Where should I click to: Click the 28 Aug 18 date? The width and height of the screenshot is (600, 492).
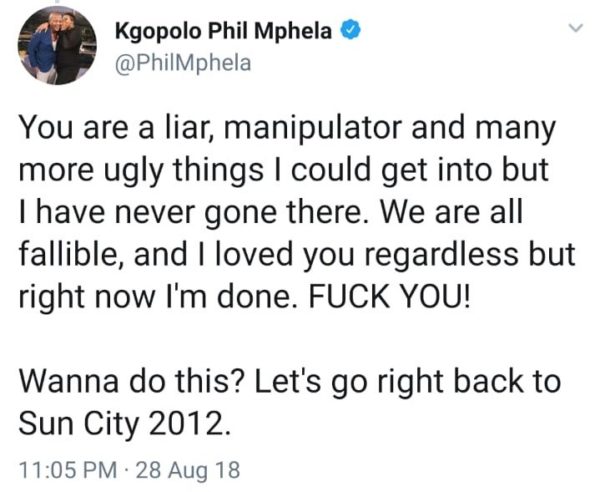[x=188, y=470]
